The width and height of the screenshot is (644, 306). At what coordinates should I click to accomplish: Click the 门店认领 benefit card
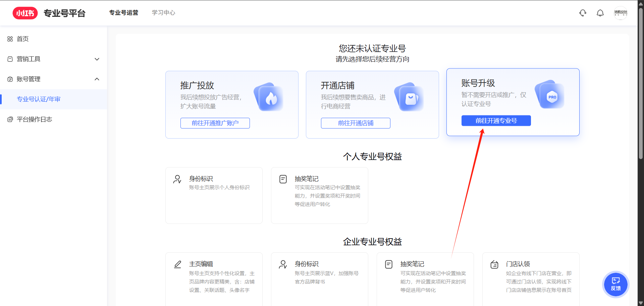click(531, 278)
